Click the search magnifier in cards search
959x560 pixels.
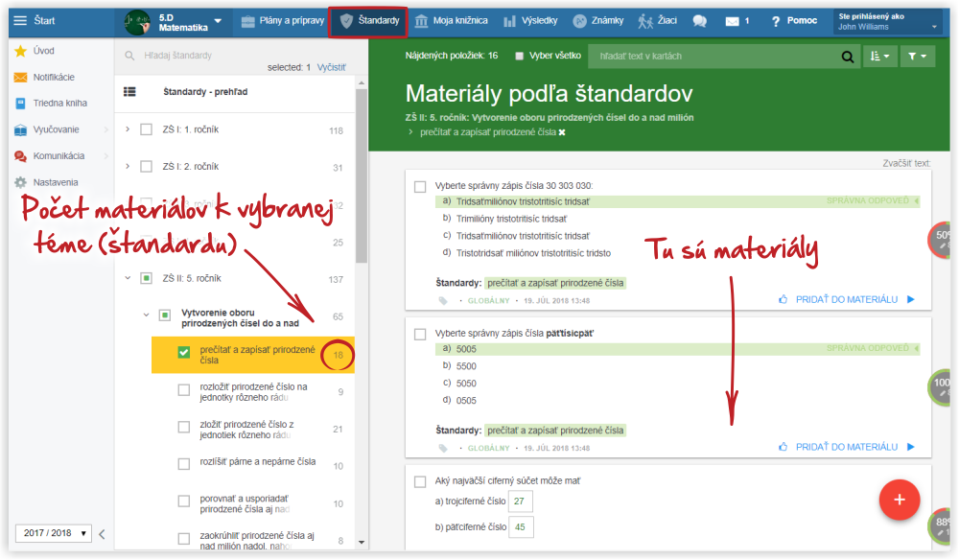847,57
